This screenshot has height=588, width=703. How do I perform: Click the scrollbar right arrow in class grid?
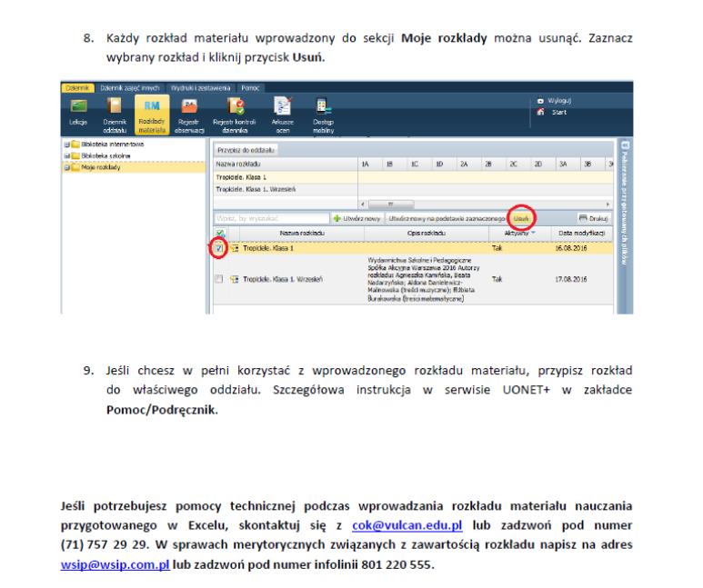point(608,204)
